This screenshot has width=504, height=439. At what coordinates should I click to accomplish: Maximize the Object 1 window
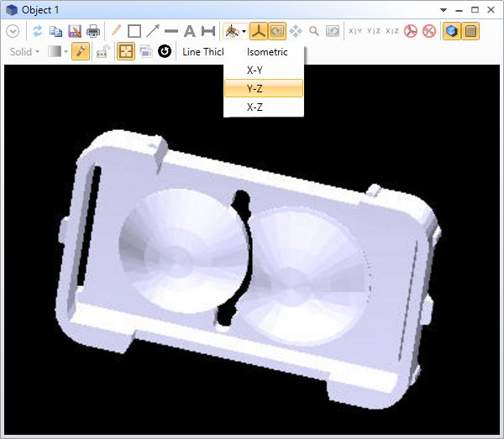click(x=475, y=10)
